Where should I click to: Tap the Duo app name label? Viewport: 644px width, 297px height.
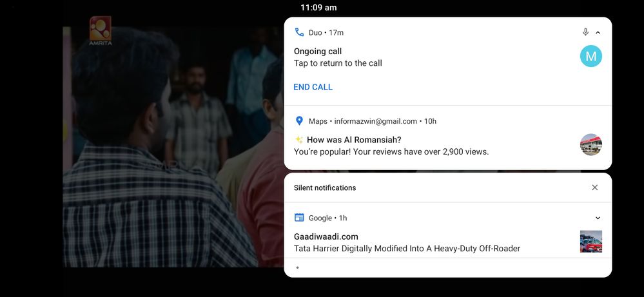point(315,33)
